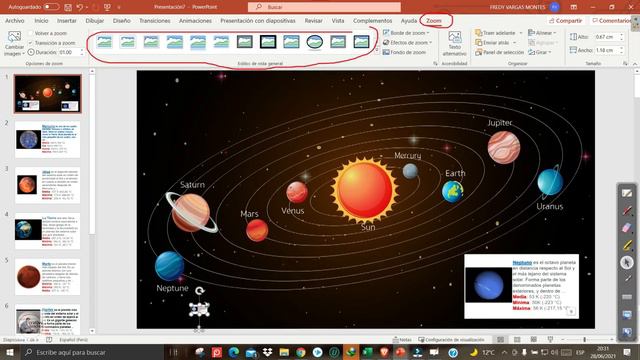Select slide 2 Mercurio thumbnail
640x360 pixels.
pyautogui.click(x=48, y=140)
